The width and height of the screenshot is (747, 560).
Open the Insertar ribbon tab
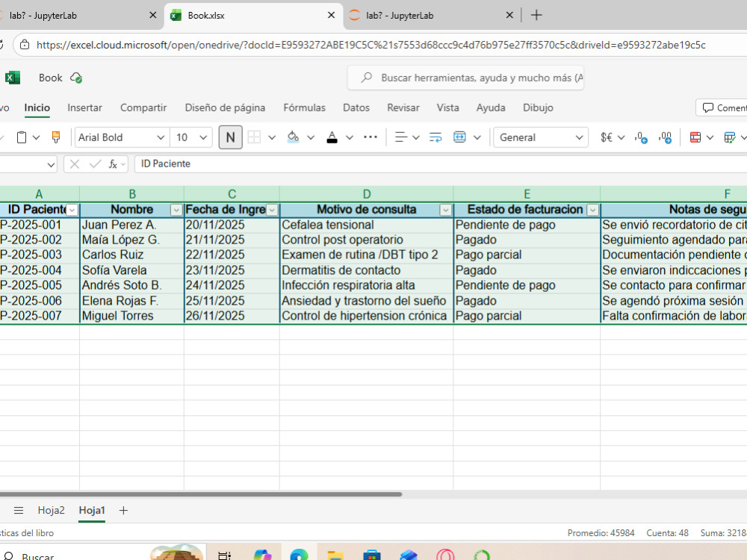point(85,108)
